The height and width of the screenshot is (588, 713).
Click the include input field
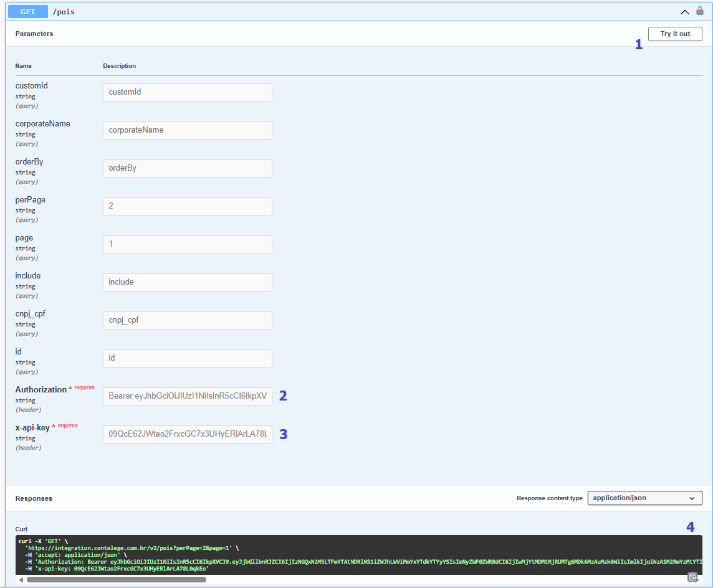tap(188, 282)
